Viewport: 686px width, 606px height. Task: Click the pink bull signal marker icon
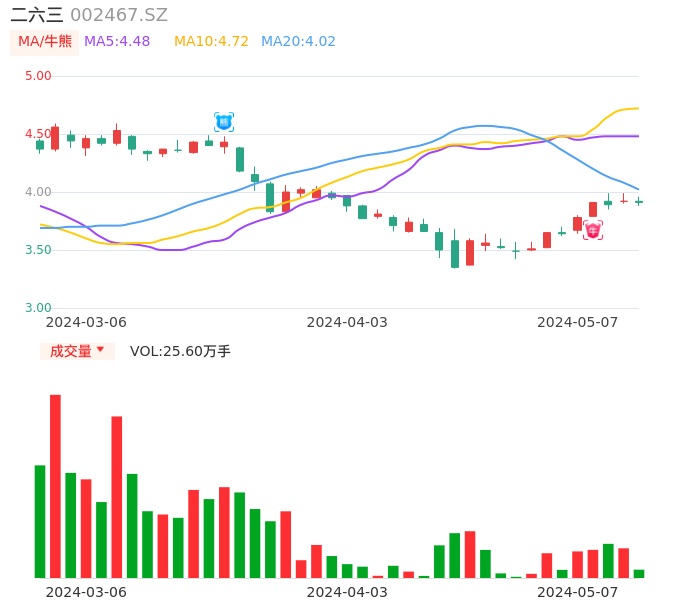pos(593,231)
